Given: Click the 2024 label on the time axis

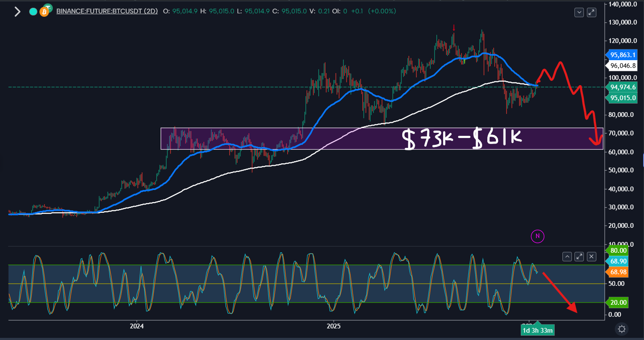Looking at the screenshot, I should coord(137,327).
